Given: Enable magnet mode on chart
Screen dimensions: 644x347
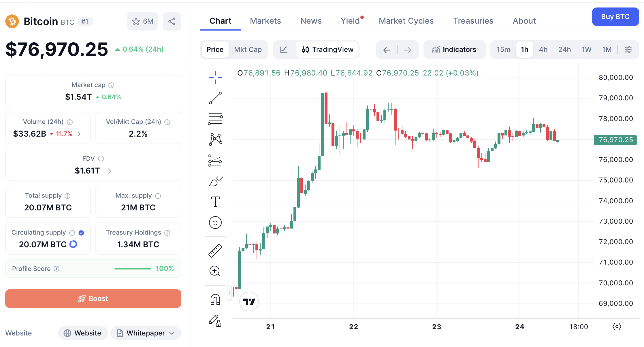Looking at the screenshot, I should (x=215, y=300).
